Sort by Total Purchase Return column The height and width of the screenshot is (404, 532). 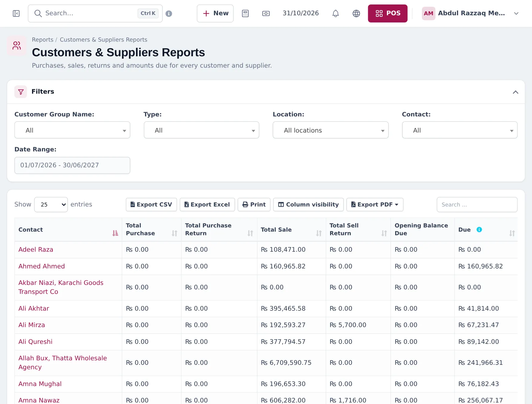pyautogui.click(x=250, y=233)
